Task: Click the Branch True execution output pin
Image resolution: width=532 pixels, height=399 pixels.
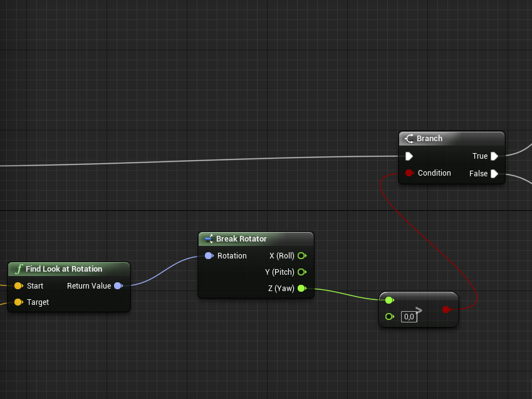Action: click(x=494, y=156)
